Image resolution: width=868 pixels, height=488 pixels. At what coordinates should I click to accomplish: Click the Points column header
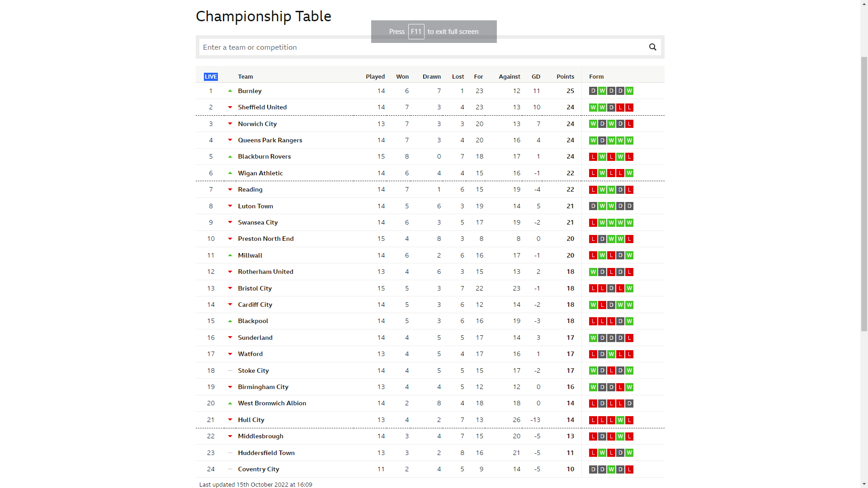click(565, 77)
